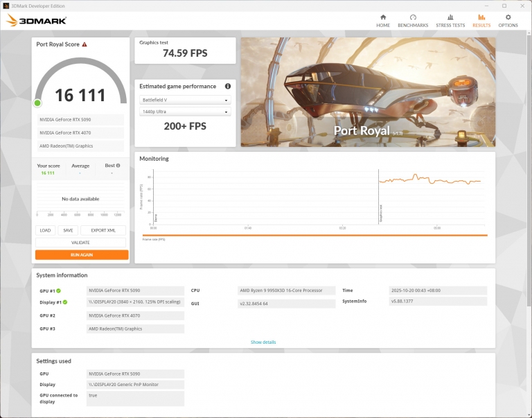Viewport: 532px width, 418px height.
Task: Click the info icon beside Best
Action: click(x=118, y=166)
